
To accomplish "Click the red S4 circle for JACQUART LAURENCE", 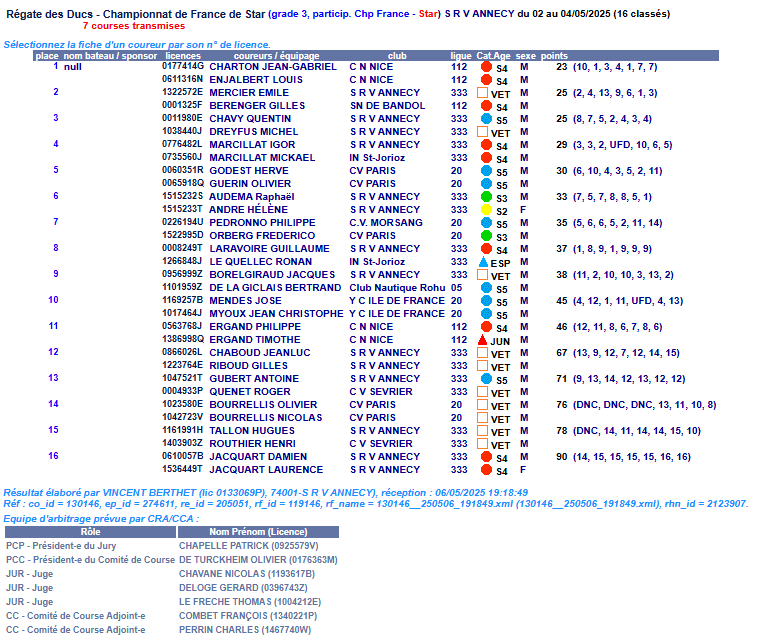I will pyautogui.click(x=486, y=470).
